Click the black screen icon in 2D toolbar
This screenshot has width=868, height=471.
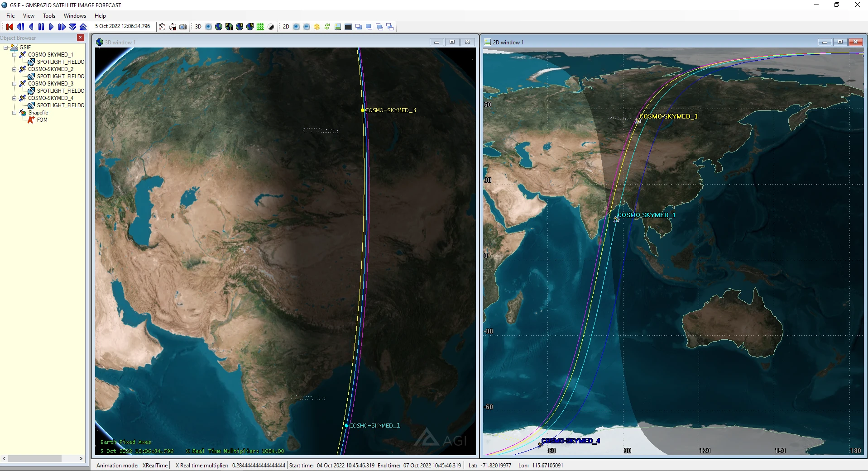pyautogui.click(x=348, y=27)
